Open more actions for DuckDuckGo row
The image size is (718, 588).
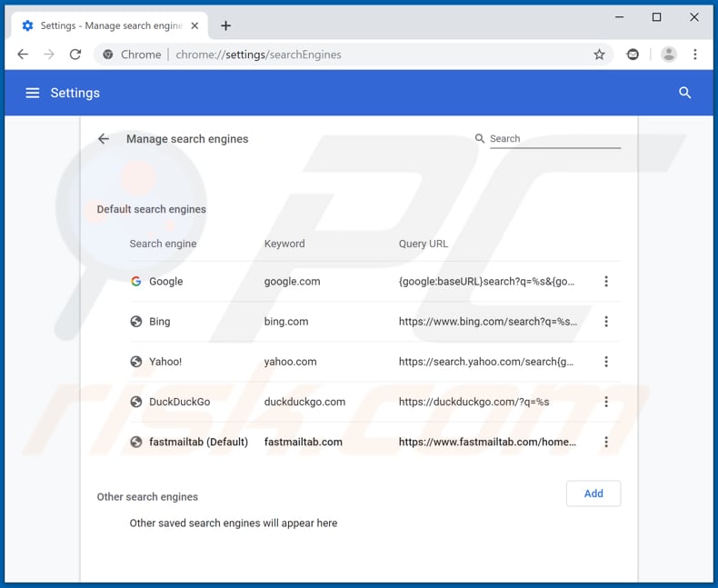(x=606, y=402)
